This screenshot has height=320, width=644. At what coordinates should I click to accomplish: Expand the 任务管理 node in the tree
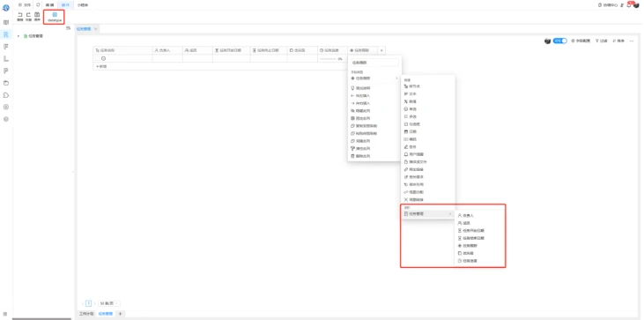19,36
